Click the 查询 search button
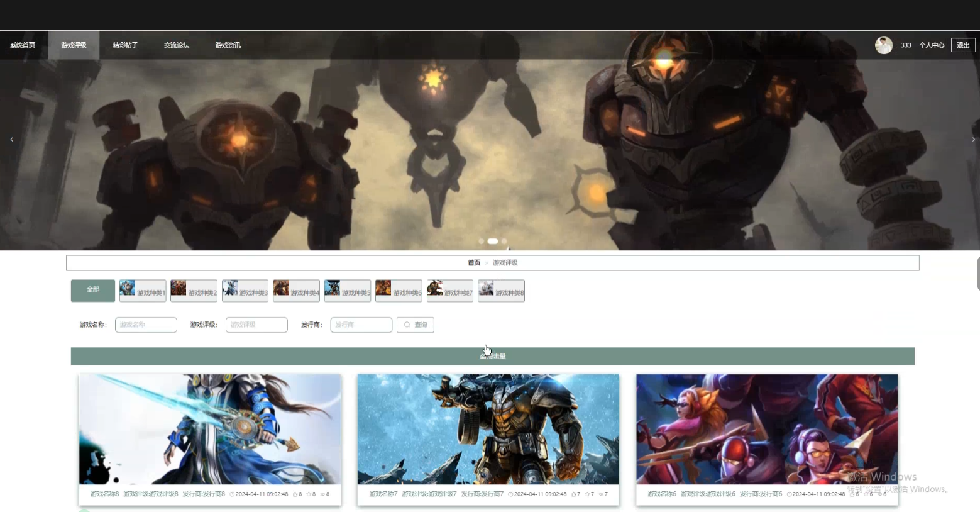This screenshot has width=980, height=512. pyautogui.click(x=416, y=325)
